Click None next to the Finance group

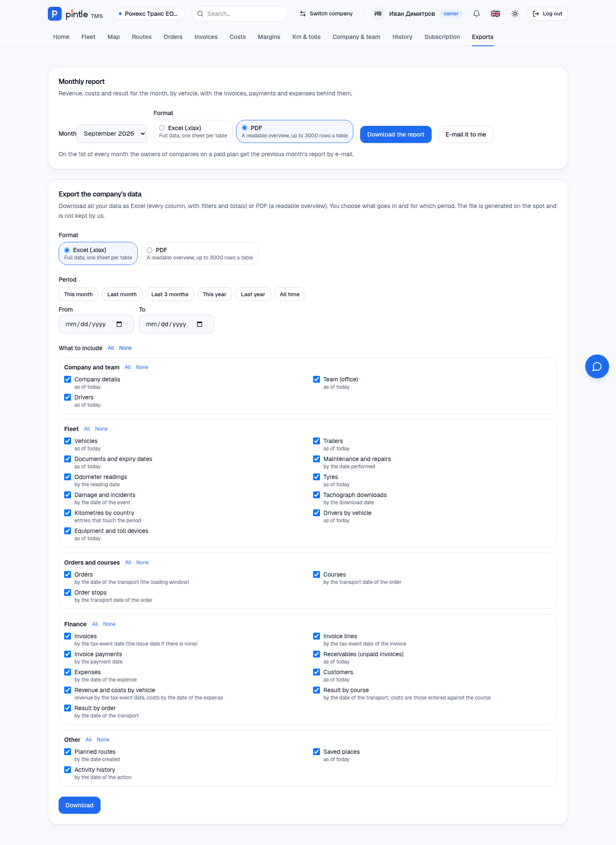109,624
